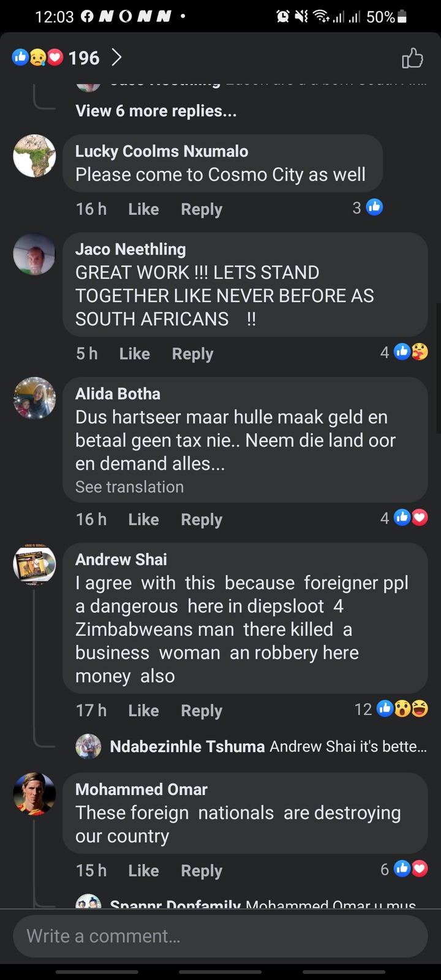Open Jaco Neethling's avatar
This screenshot has width=441, height=980.
(x=35, y=254)
